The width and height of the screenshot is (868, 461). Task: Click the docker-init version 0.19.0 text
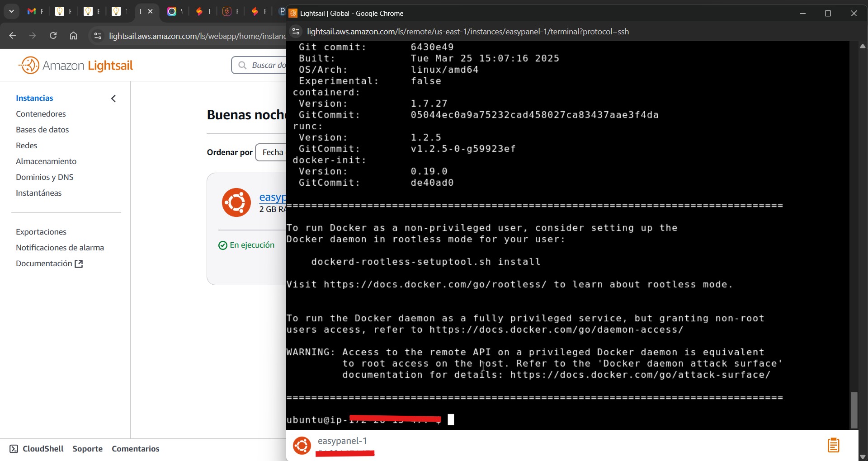pos(429,171)
